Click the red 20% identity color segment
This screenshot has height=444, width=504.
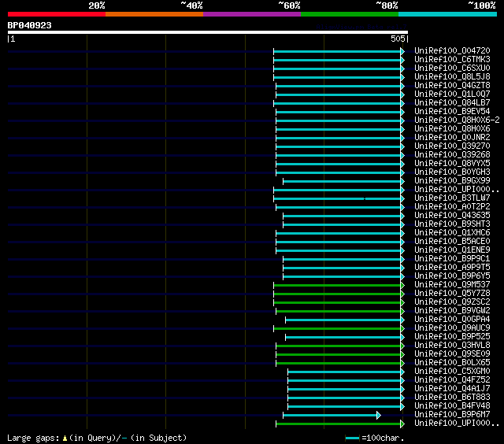[x=57, y=14]
